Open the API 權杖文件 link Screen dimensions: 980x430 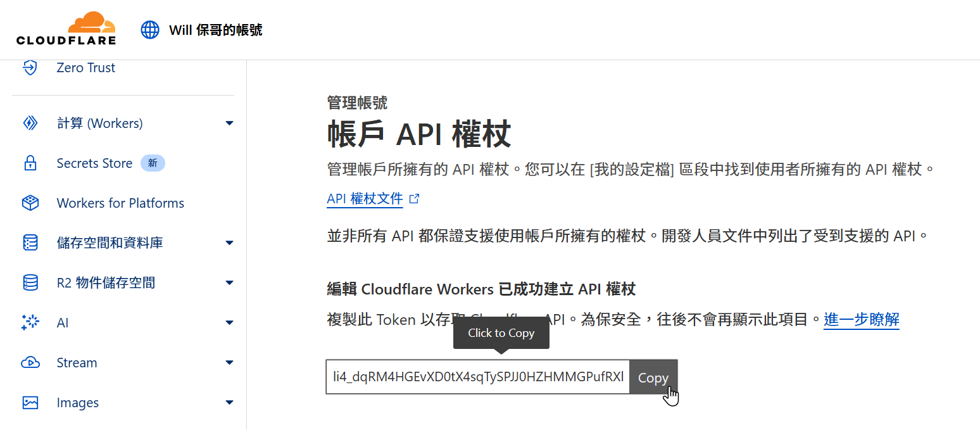point(365,199)
